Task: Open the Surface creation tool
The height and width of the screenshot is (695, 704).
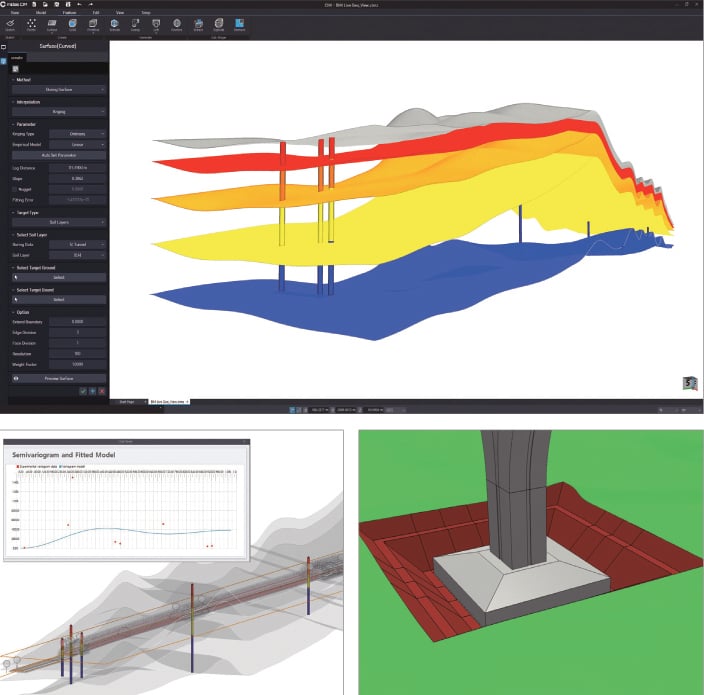Action: (x=52, y=25)
